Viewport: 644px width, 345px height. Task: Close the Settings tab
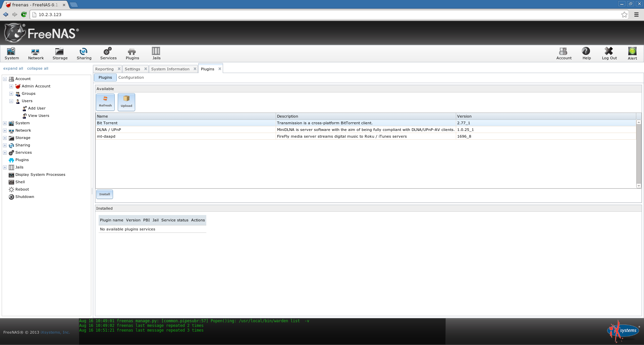coord(146,69)
